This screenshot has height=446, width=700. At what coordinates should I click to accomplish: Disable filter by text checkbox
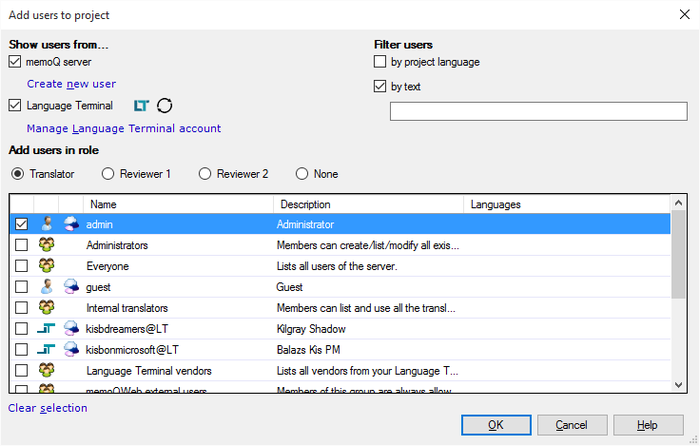[380, 86]
